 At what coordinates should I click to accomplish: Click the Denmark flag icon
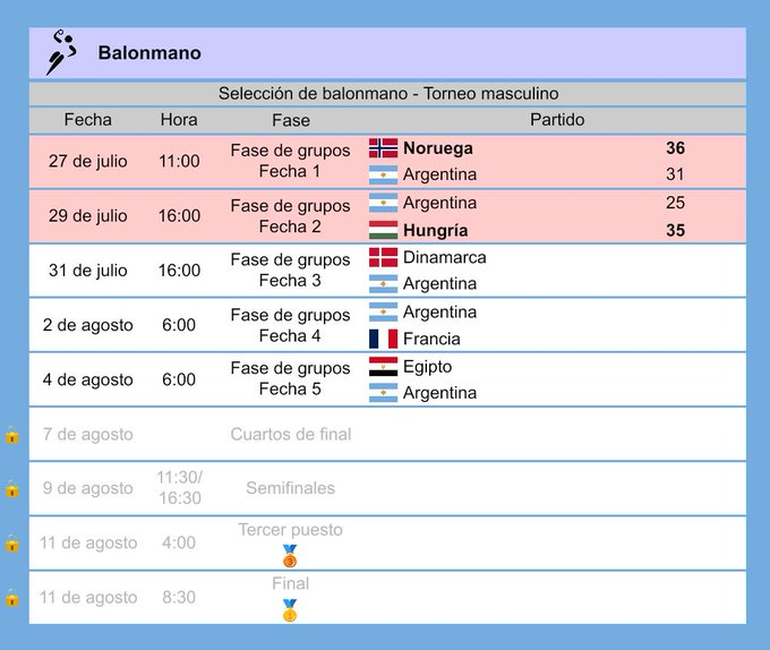(x=383, y=258)
